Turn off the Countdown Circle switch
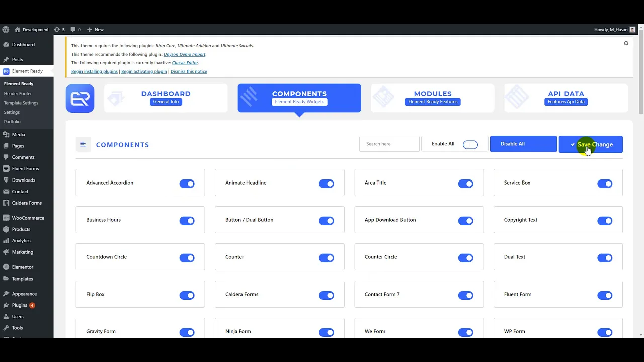The width and height of the screenshot is (644, 362). pyautogui.click(x=187, y=258)
